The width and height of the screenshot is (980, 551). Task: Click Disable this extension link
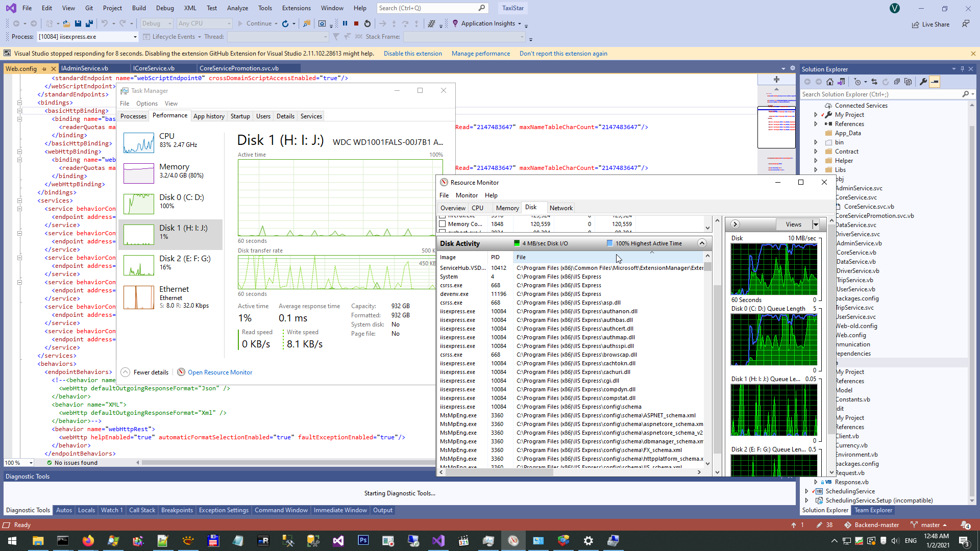point(412,54)
